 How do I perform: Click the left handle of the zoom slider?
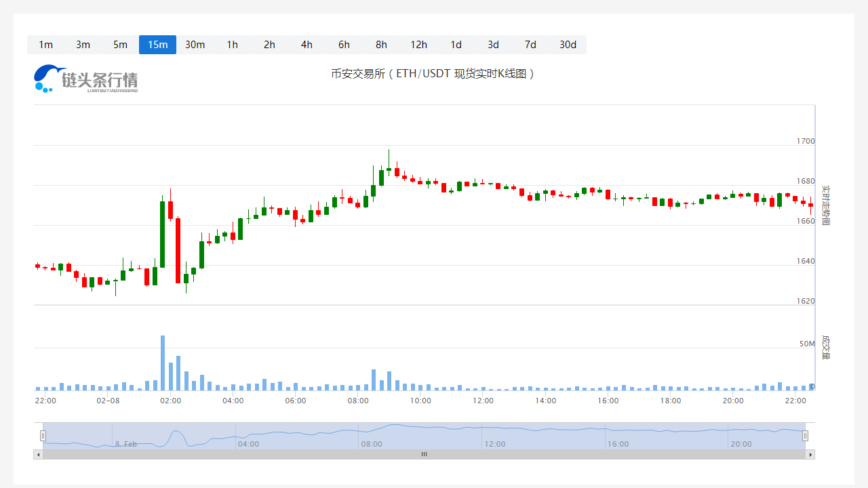coord(43,436)
